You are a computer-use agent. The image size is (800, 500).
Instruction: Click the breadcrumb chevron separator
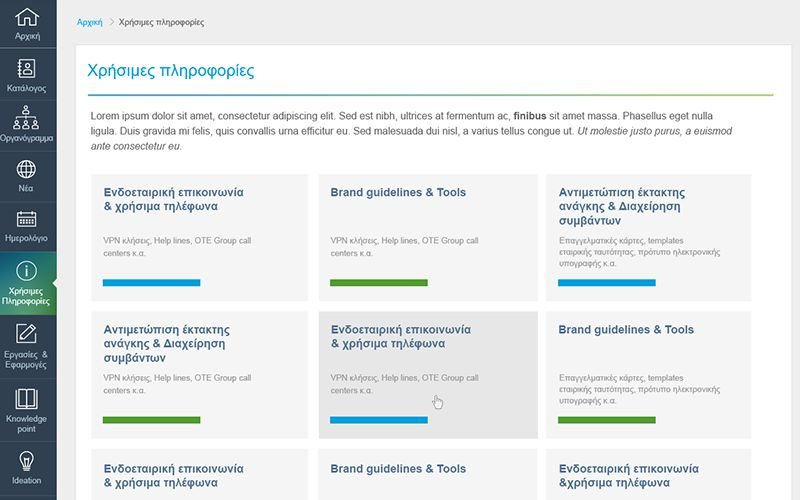click(110, 21)
